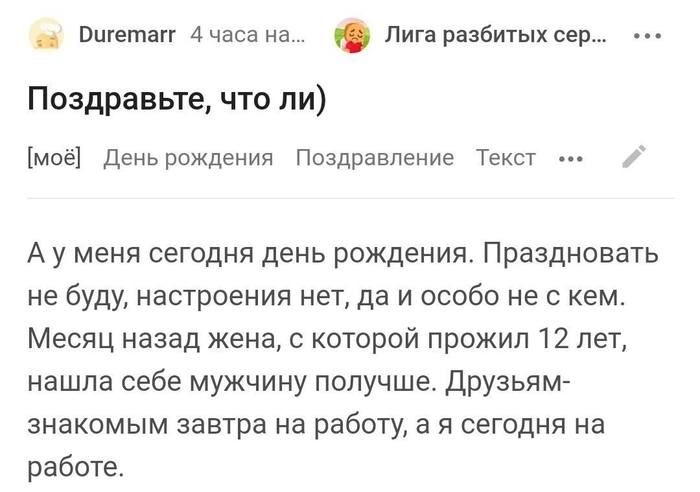This screenshot has width=700, height=492.
Task: Click the line starting 'знакомым завтра на работу'
Action: coord(210,425)
